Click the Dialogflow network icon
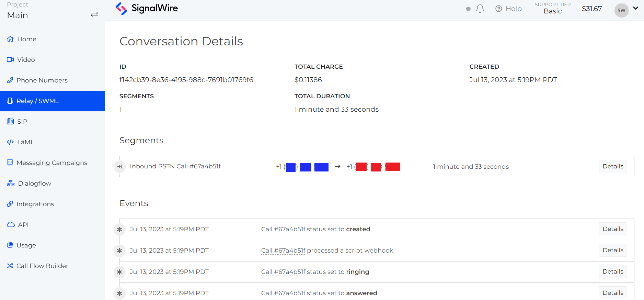Viewport: 644px width, 300px height. (11, 184)
